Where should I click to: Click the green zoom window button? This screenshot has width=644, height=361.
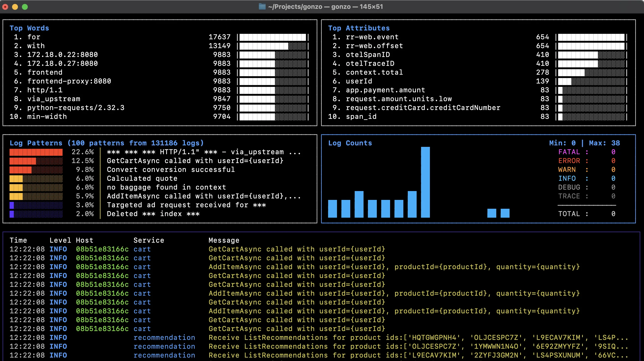[x=25, y=7]
